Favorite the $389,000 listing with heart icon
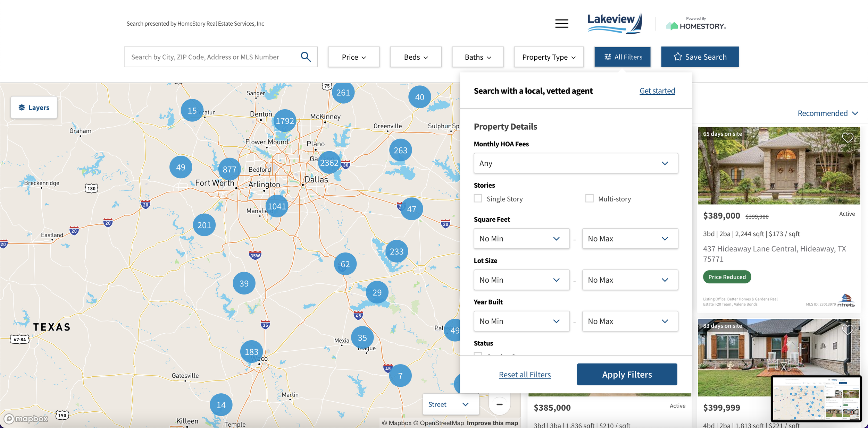The height and width of the screenshot is (428, 868). [x=848, y=138]
